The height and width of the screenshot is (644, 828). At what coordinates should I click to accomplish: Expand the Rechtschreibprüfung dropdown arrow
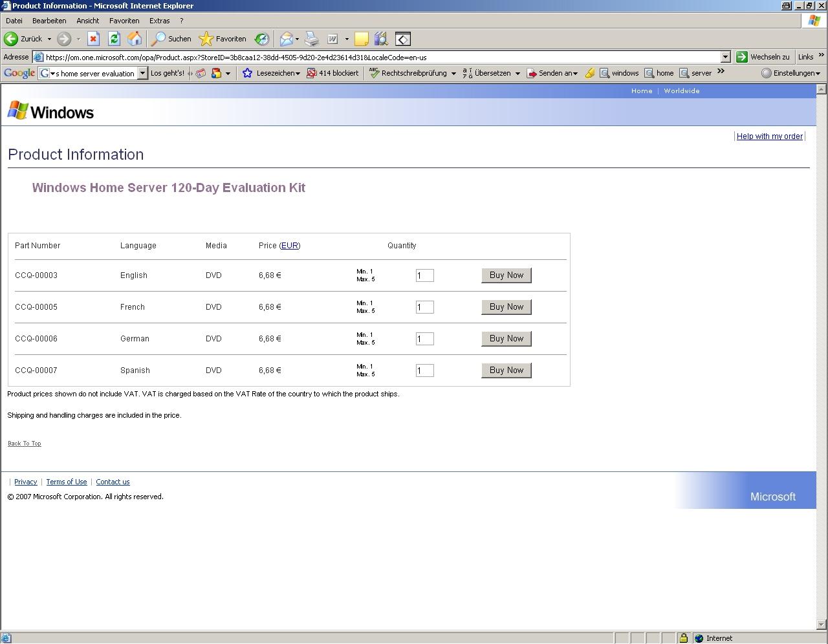click(453, 74)
